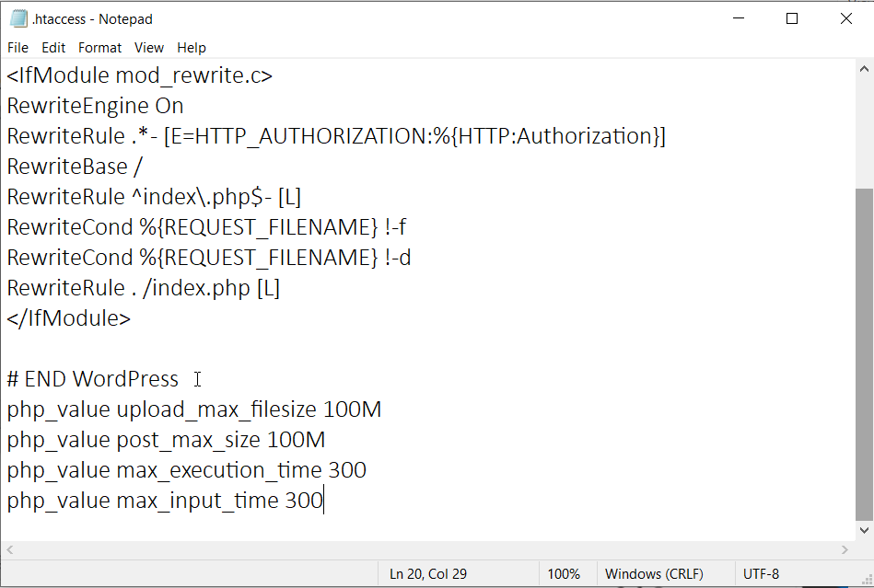Screen dimensions: 874x588
Task: Close the .htaccess Notepad window
Action: pyautogui.click(x=846, y=18)
